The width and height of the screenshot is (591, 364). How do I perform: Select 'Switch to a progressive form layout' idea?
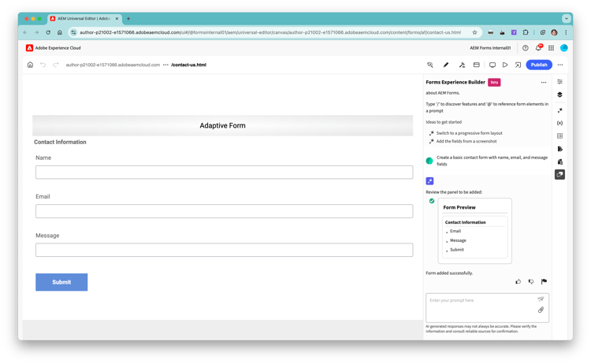coord(470,133)
